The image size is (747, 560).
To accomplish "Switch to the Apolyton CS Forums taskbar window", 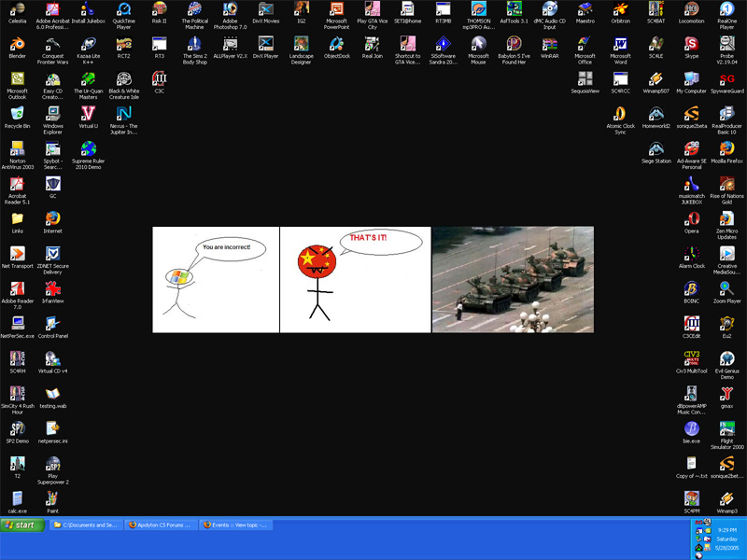I will click(161, 525).
